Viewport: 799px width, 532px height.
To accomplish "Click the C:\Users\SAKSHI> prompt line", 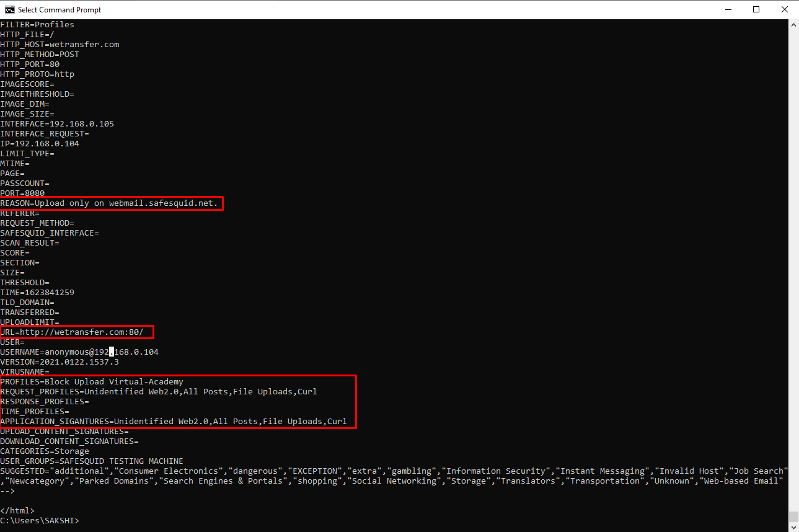I will click(x=40, y=520).
